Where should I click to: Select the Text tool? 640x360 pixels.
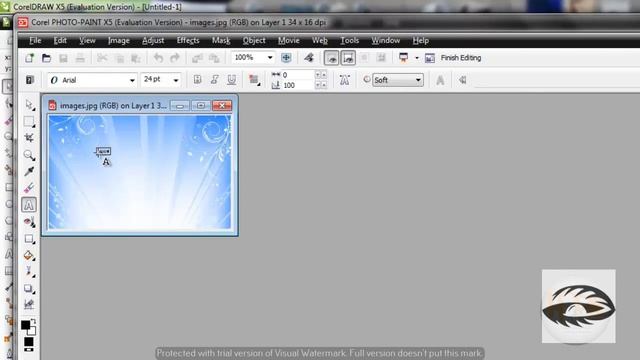click(29, 205)
